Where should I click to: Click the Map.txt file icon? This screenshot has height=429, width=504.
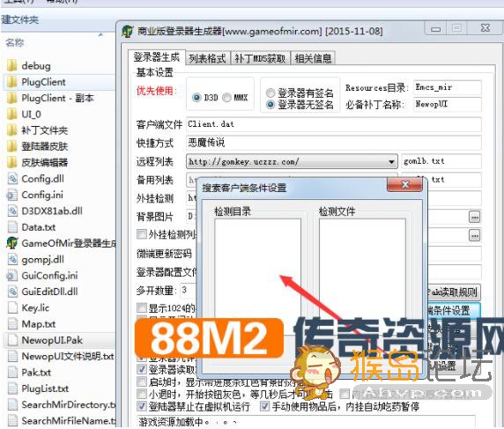(x=12, y=323)
